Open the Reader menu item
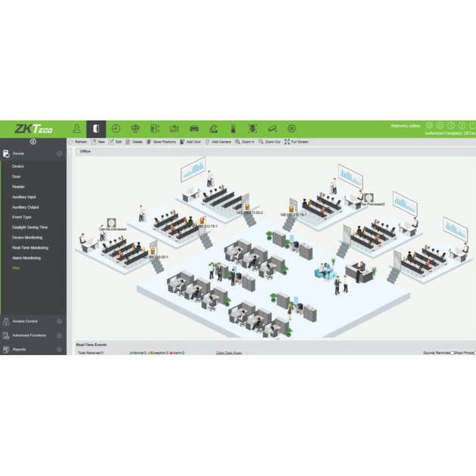This screenshot has height=476, width=476. pyautogui.click(x=18, y=187)
